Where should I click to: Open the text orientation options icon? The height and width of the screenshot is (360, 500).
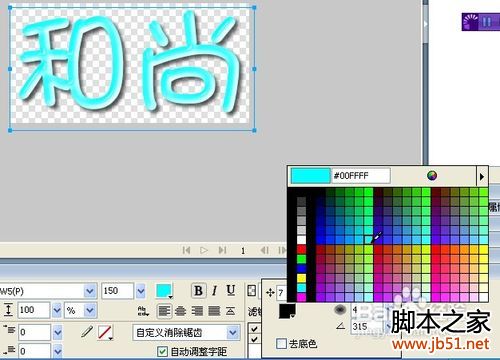pos(143,311)
